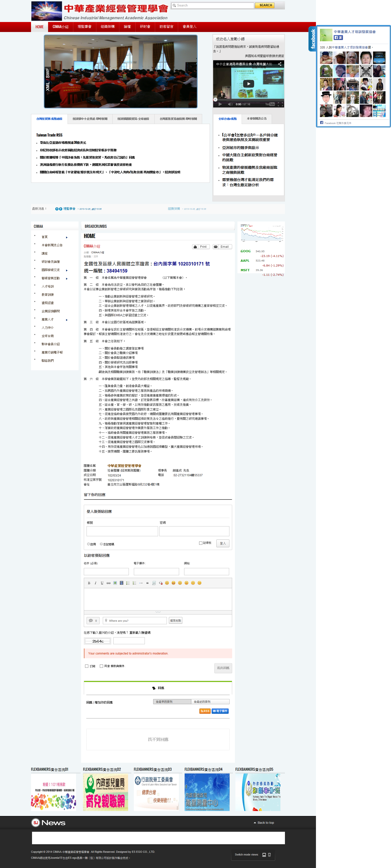Viewport: 391px width, 868px height.
Task: Check the 記得我 remember me checkbox
Action: pos(201,543)
